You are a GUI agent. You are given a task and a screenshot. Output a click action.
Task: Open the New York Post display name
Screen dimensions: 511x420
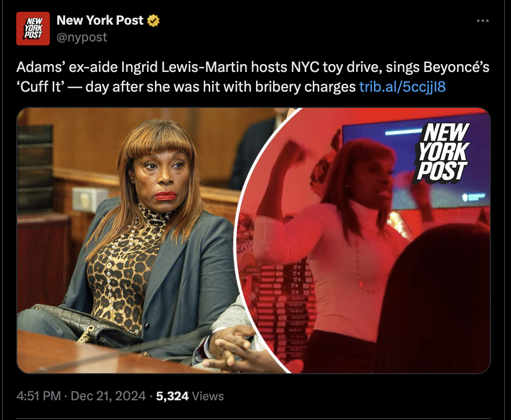point(100,20)
